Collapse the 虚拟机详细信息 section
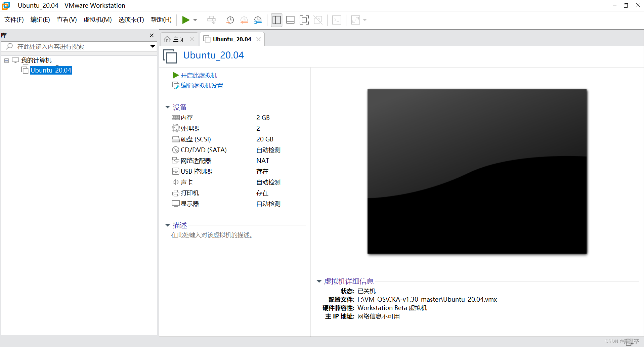This screenshot has width=644, height=347. click(318, 281)
